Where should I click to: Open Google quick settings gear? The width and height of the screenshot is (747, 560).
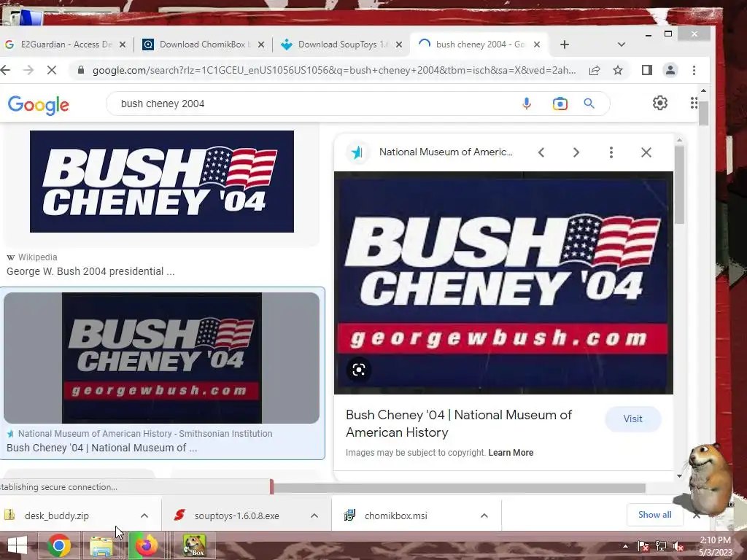(659, 103)
